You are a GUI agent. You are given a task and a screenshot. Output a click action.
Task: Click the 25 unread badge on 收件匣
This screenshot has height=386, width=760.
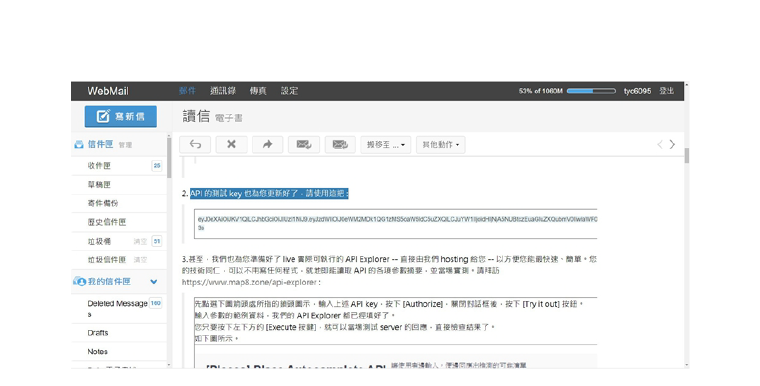pos(157,165)
